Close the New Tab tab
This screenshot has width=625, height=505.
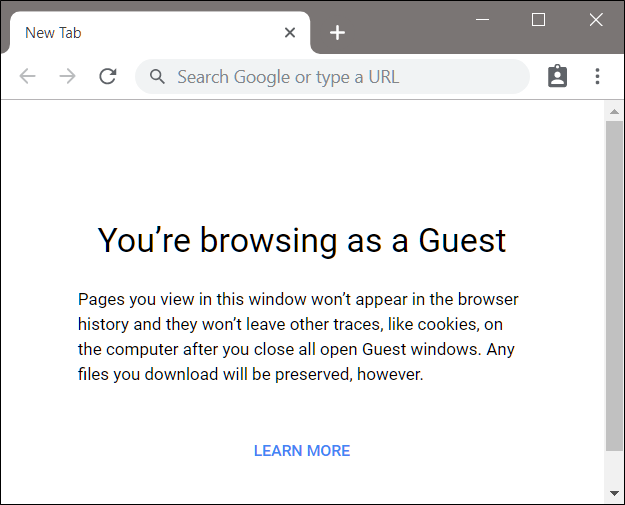coord(290,32)
